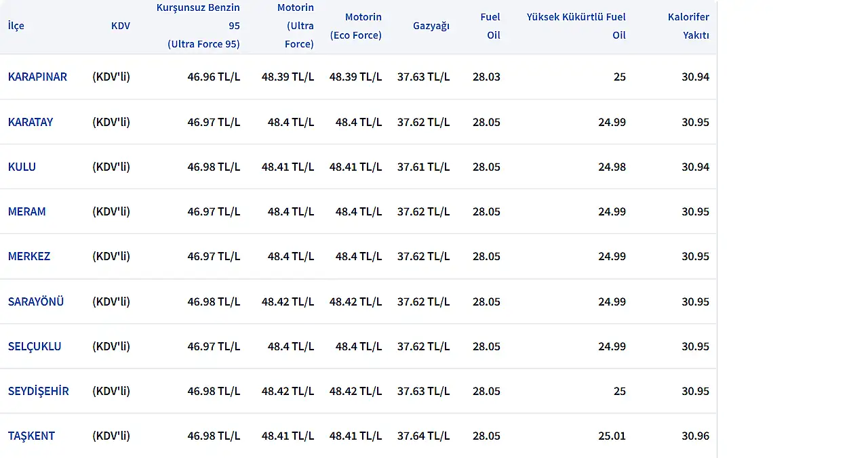Click the Motorin (Eco Force) column header
The width and height of the screenshot is (868, 458).
(x=356, y=26)
